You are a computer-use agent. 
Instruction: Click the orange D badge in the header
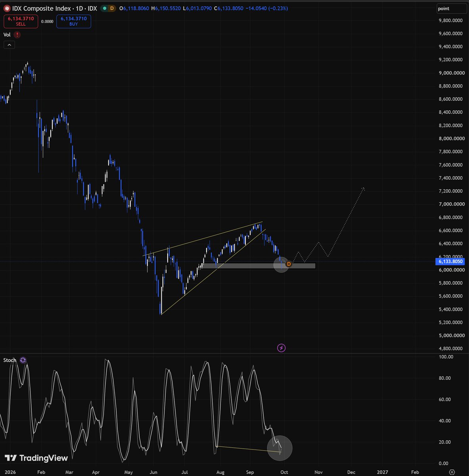click(x=112, y=8)
